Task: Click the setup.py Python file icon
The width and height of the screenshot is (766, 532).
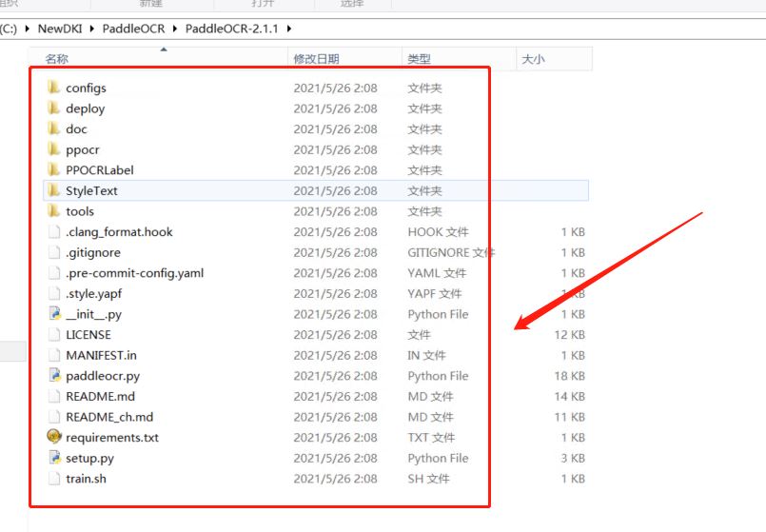Action: pos(54,457)
